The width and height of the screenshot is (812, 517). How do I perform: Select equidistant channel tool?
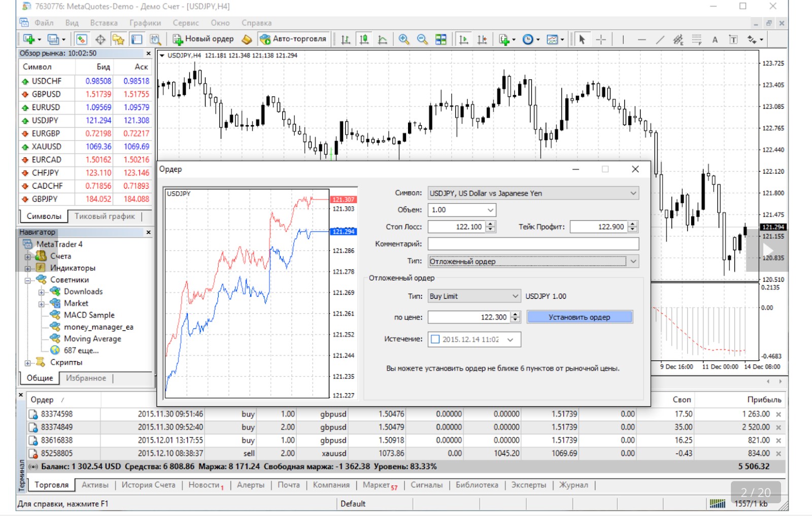678,39
